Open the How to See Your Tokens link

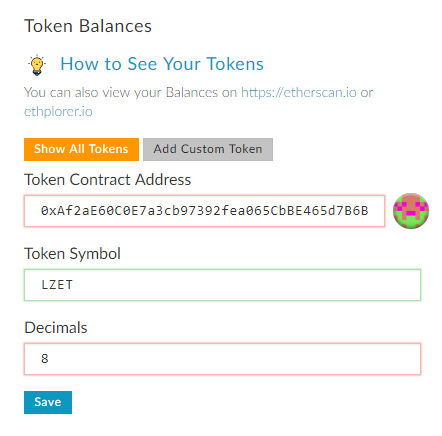click(x=162, y=64)
